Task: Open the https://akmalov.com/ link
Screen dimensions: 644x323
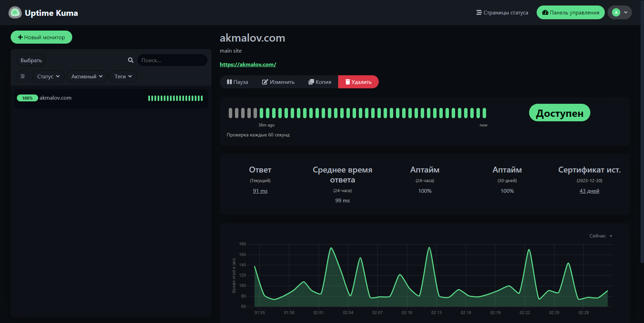Action: (248, 65)
